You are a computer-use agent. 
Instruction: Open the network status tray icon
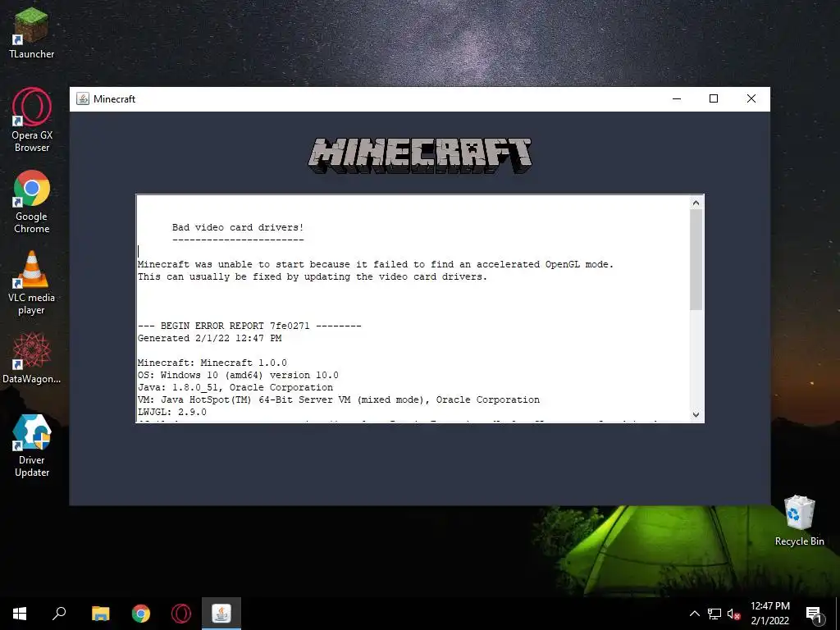click(x=714, y=614)
